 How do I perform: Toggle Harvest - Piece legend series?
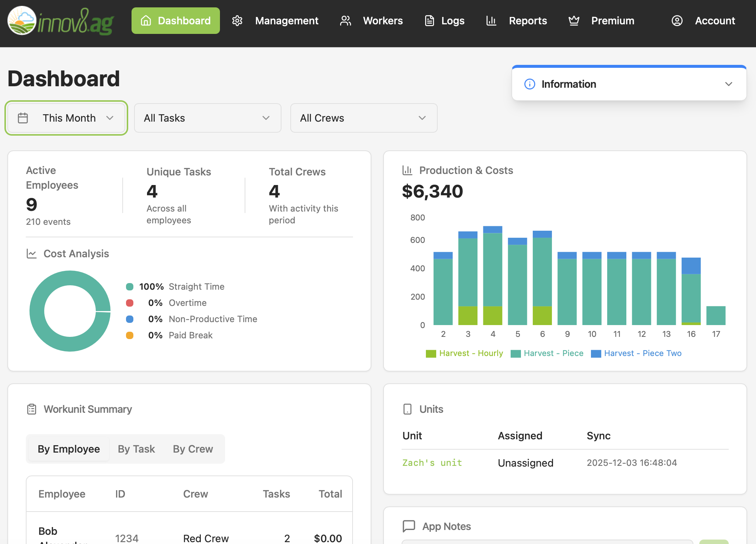tap(547, 353)
